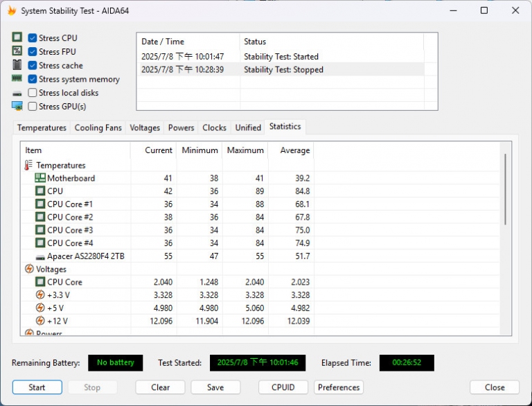
Task: Click the Average column header
Action: click(x=291, y=150)
